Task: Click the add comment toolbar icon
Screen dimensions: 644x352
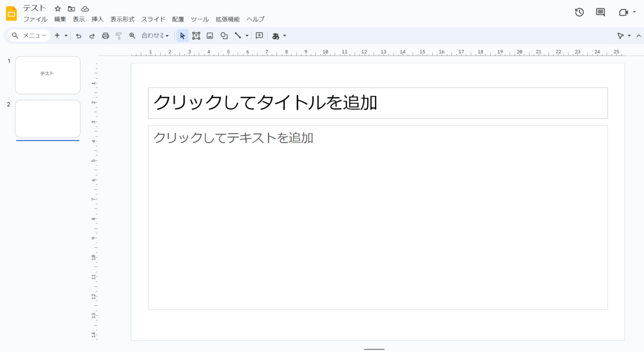Action: (x=259, y=36)
